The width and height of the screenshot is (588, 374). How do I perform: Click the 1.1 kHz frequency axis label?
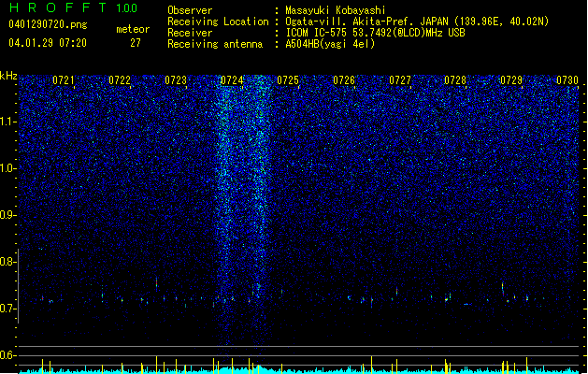tap(8, 122)
